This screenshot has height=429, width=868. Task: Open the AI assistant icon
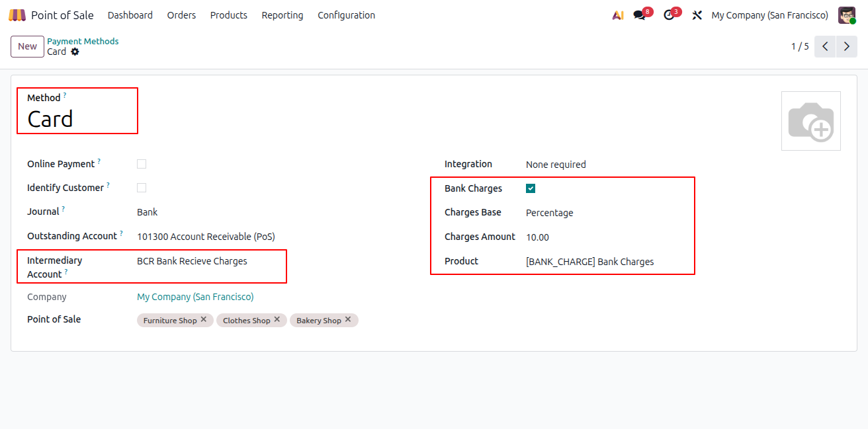618,15
